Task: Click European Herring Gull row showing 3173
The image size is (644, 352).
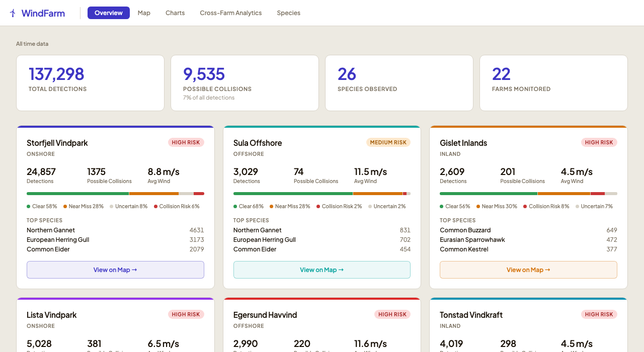Action: (x=115, y=240)
